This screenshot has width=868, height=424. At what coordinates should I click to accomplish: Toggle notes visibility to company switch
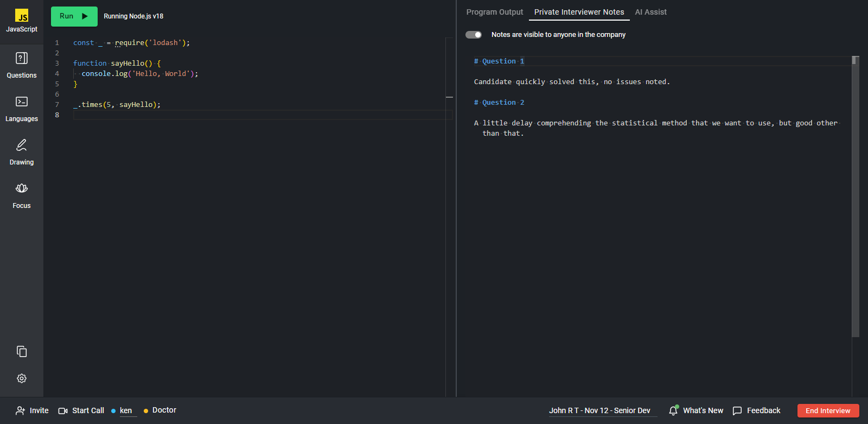tap(474, 35)
